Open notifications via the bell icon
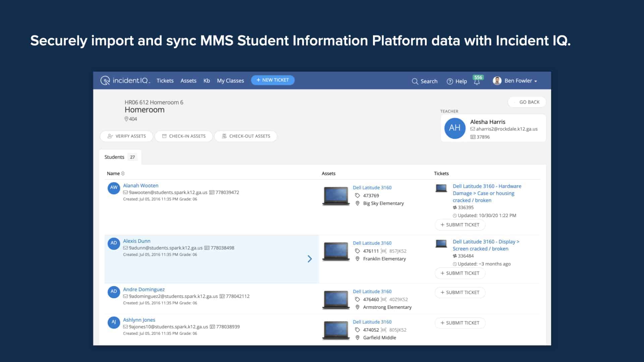 477,81
